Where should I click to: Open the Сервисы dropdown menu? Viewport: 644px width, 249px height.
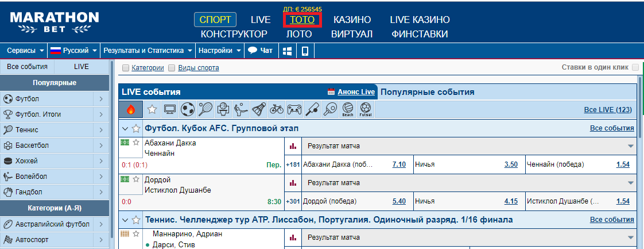(25, 51)
